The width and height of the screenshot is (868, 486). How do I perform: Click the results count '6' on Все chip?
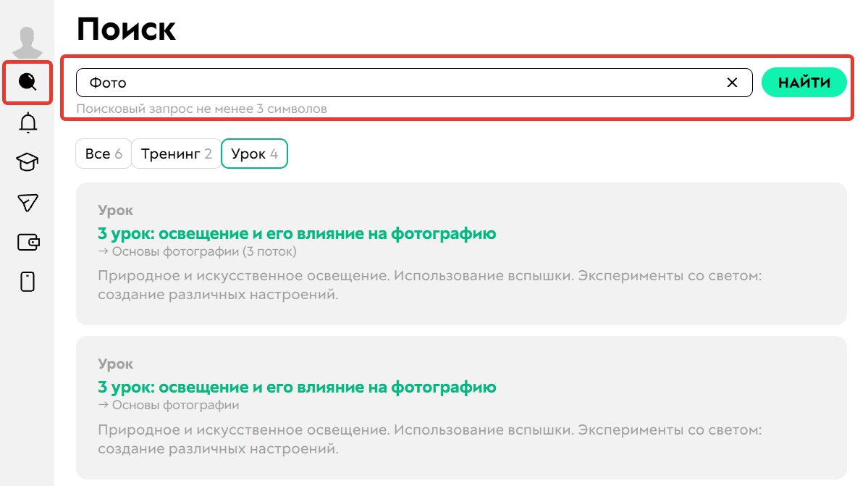tap(119, 153)
